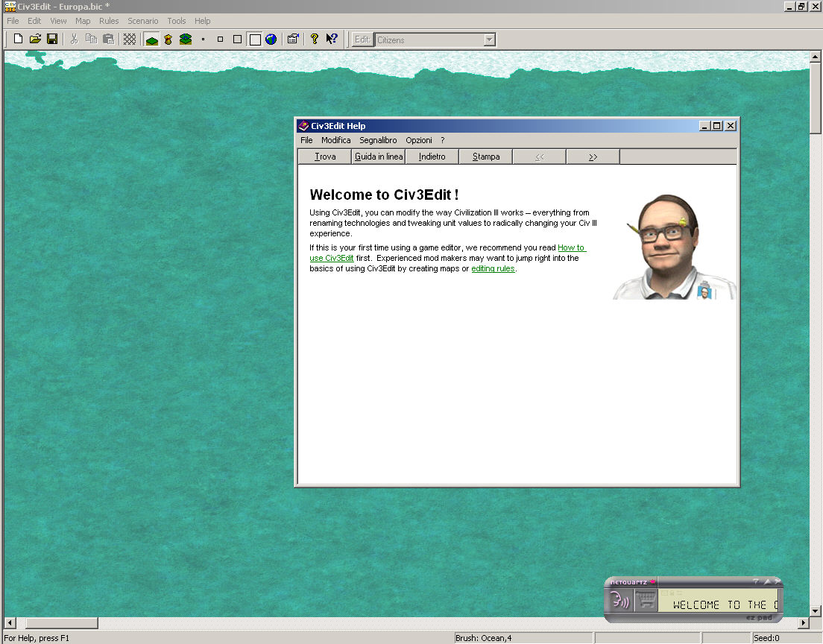Click the Stampa button in Help
The height and width of the screenshot is (644, 823).
[485, 157]
